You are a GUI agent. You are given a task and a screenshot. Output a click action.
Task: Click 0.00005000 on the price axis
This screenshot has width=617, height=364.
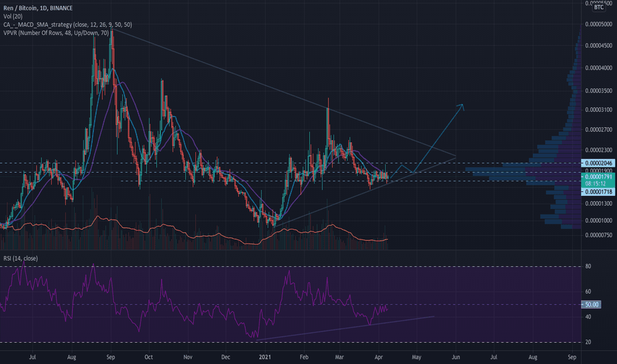[598, 24]
